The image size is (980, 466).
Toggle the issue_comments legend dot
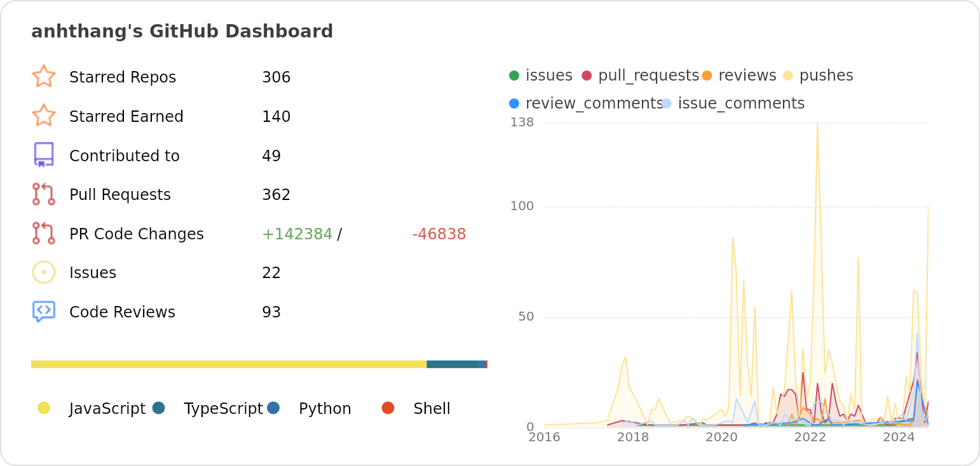coord(667,103)
